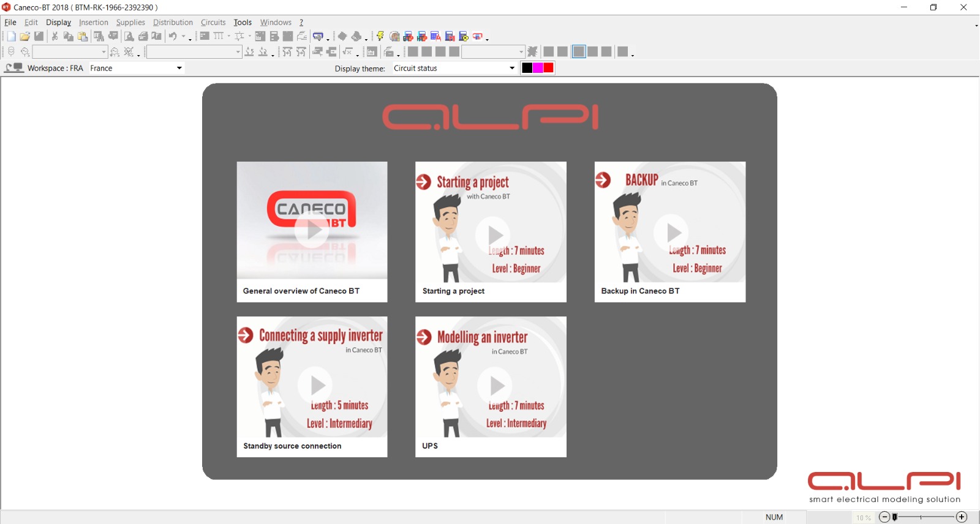Open the empty combo box left of star icon
Screen dimensions: 980x524
[x=493, y=52]
